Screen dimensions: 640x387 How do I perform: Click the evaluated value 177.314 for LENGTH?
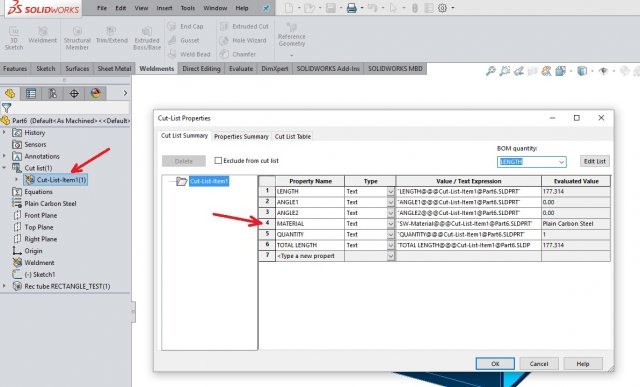(x=576, y=191)
